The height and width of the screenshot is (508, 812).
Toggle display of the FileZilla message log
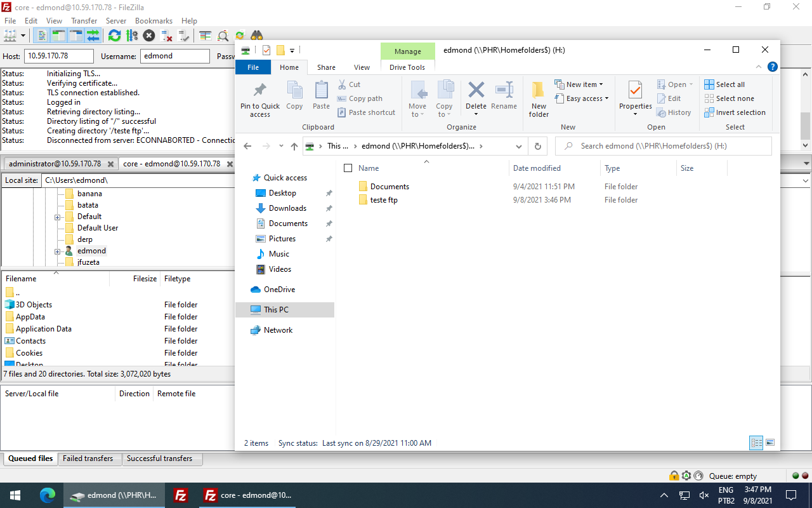coord(41,35)
